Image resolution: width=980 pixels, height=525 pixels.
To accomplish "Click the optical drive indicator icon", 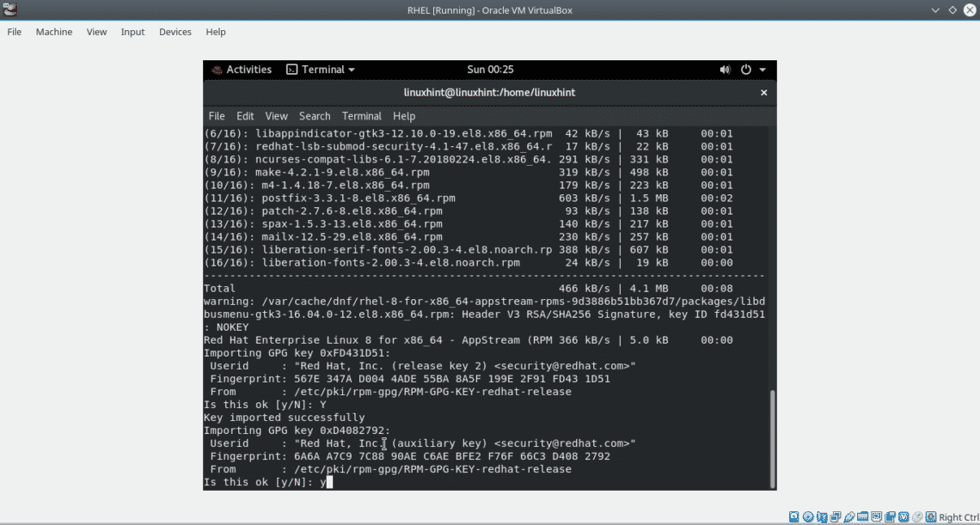I will (x=808, y=516).
